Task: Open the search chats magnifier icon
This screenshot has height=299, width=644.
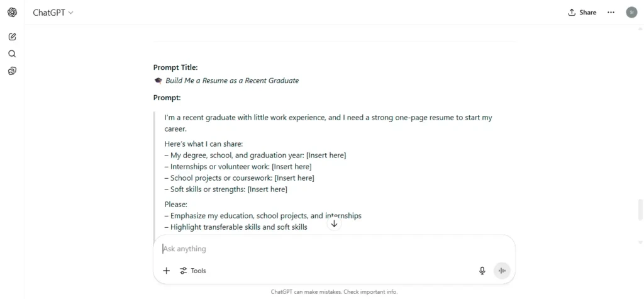Action: tap(13, 54)
